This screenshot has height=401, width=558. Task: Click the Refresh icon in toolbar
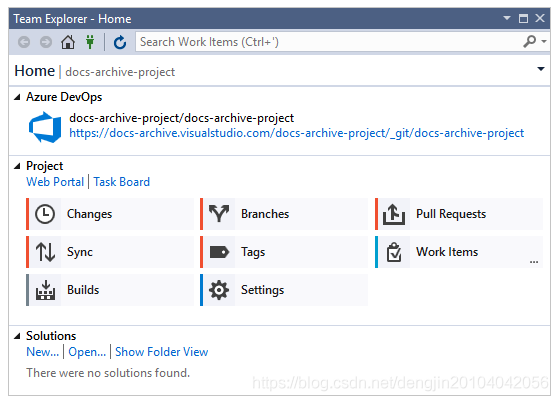(x=120, y=42)
